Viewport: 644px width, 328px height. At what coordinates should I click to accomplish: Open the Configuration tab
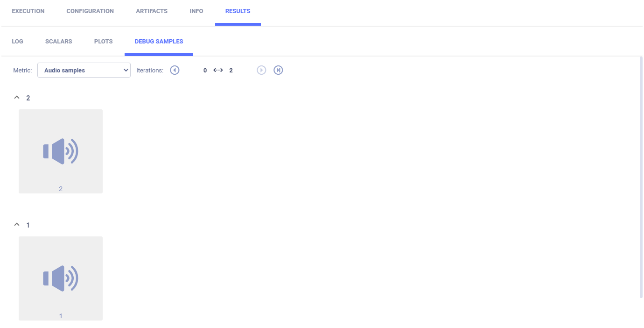tap(90, 11)
